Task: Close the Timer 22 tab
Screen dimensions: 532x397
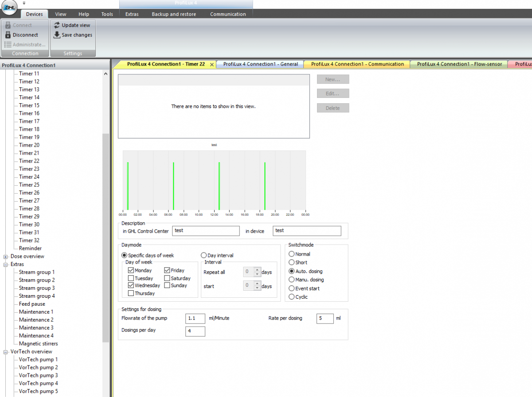Action: 211,64
